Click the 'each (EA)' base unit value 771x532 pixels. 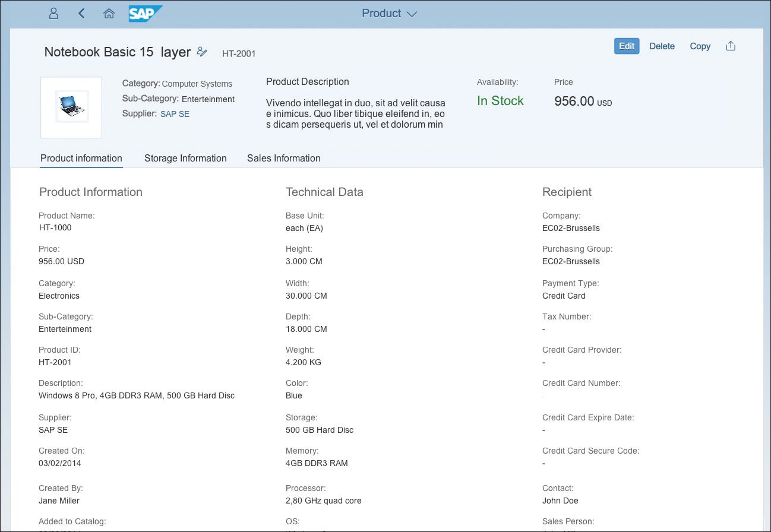tap(304, 228)
